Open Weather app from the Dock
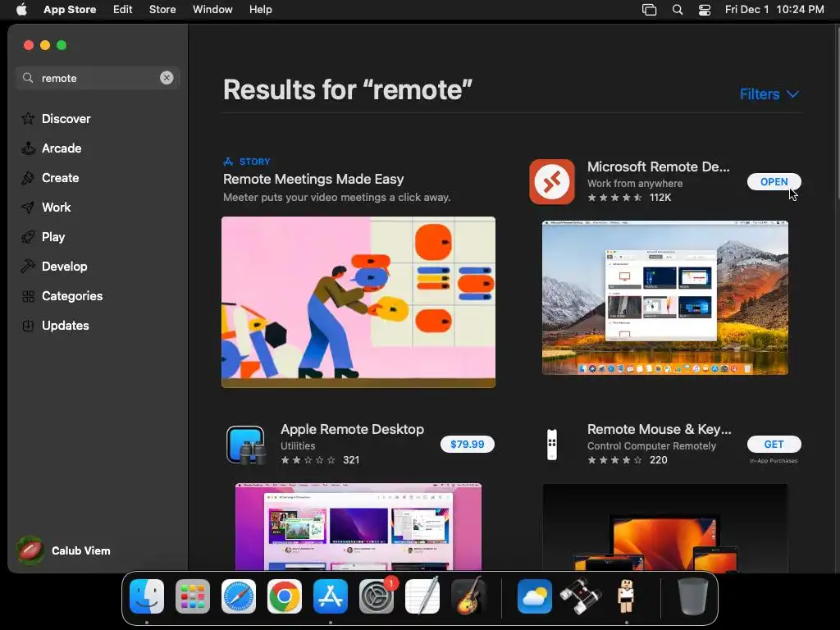840x630 pixels. pos(535,596)
